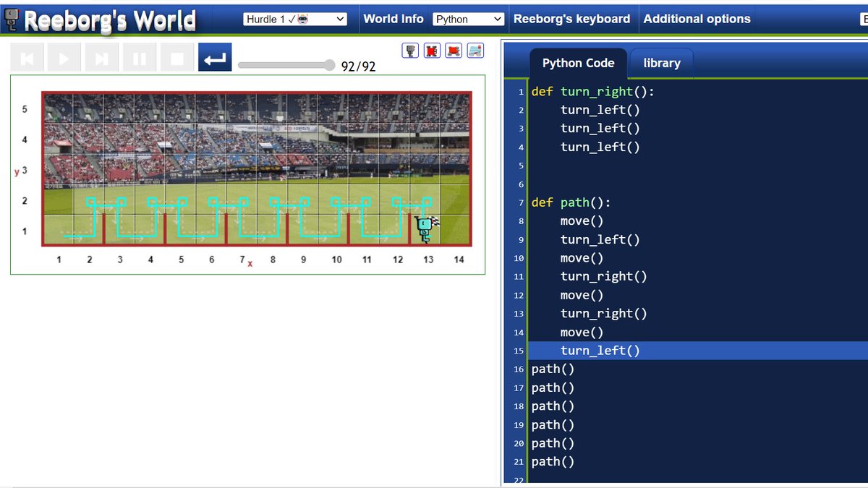The width and height of the screenshot is (868, 488).
Task: Click turn_right() on line 11
Action: click(x=604, y=276)
